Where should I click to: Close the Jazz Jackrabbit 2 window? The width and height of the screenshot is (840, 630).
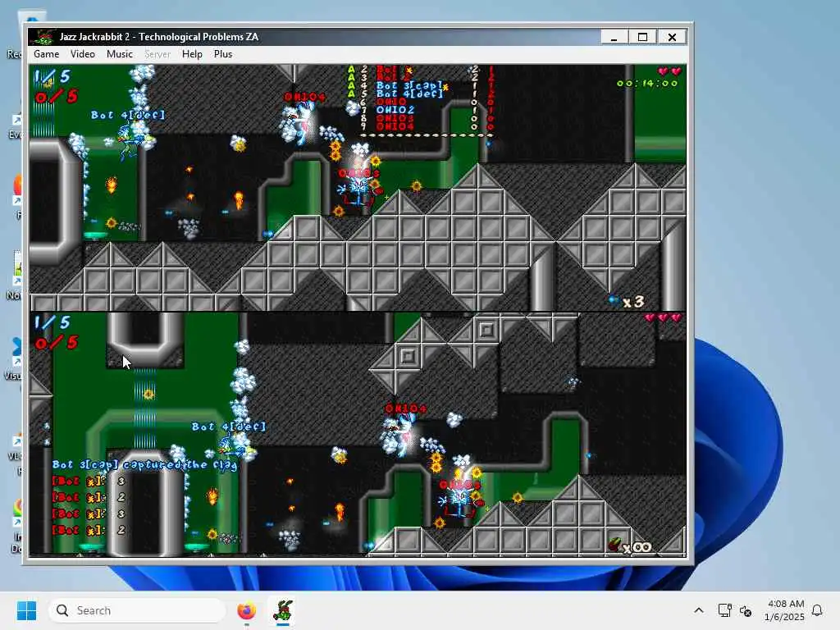tap(672, 37)
